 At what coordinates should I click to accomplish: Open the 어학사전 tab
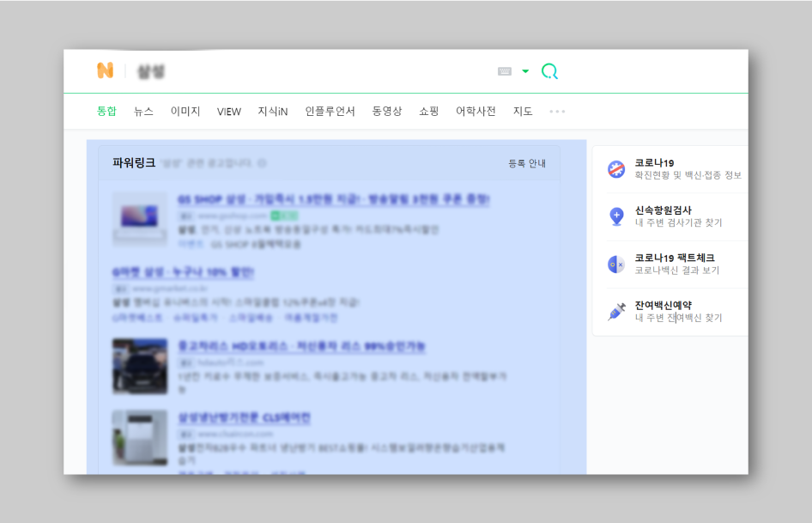coord(476,112)
